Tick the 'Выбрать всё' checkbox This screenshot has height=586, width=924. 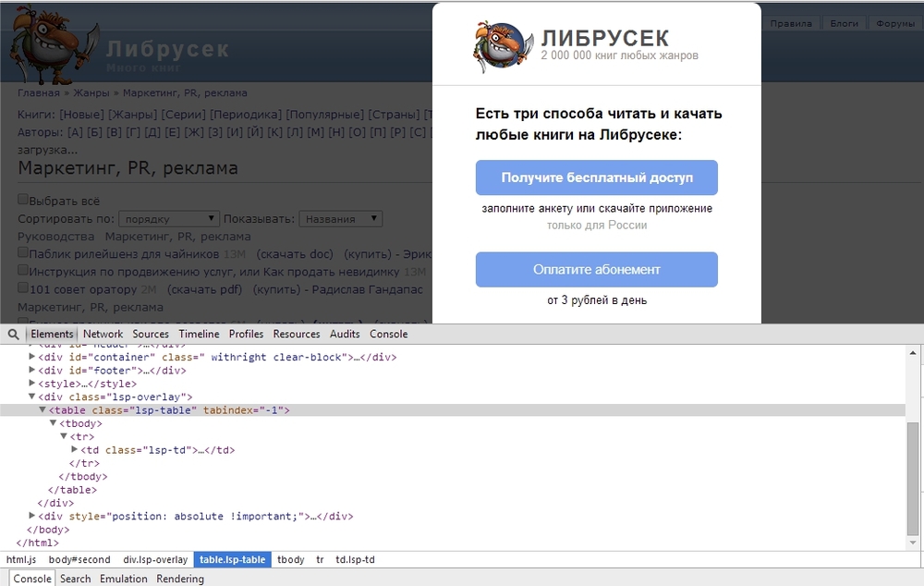click(23, 200)
